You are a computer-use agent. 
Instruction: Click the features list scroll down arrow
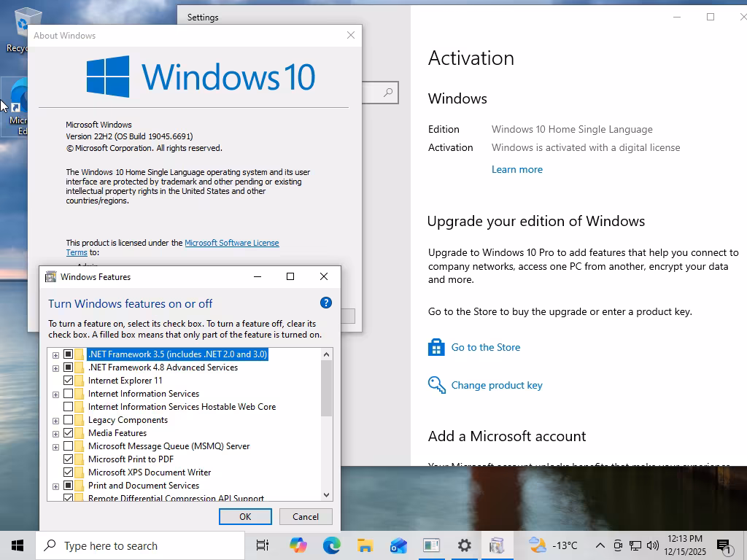pyautogui.click(x=326, y=495)
